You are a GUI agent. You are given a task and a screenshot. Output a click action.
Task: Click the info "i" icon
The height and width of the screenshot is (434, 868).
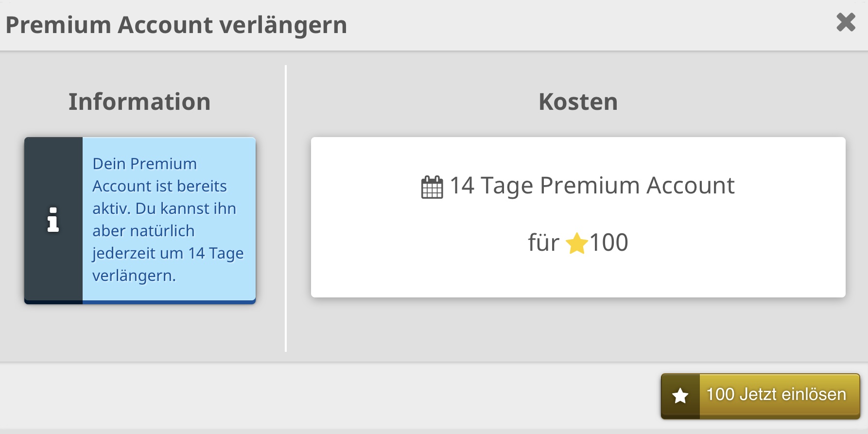[x=53, y=220]
